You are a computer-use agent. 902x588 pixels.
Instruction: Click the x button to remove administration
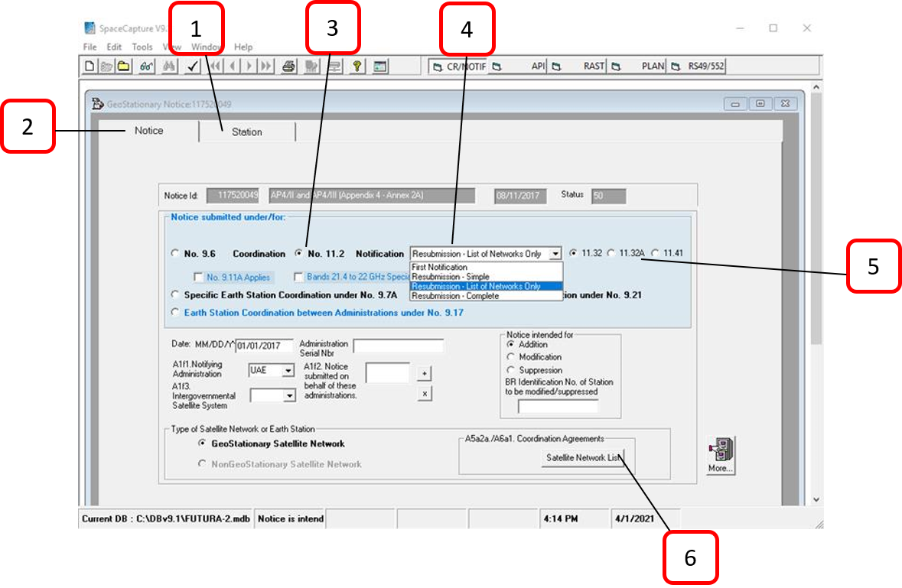[x=425, y=394]
